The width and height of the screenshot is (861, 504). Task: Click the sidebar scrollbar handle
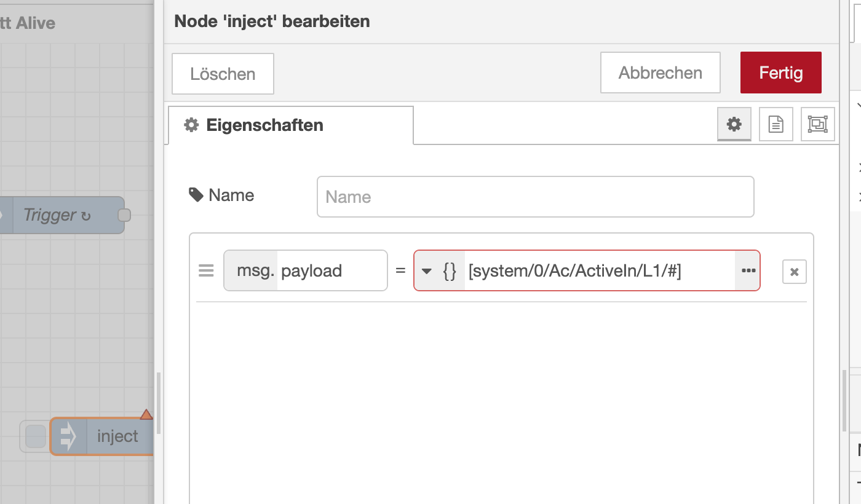coord(844,401)
